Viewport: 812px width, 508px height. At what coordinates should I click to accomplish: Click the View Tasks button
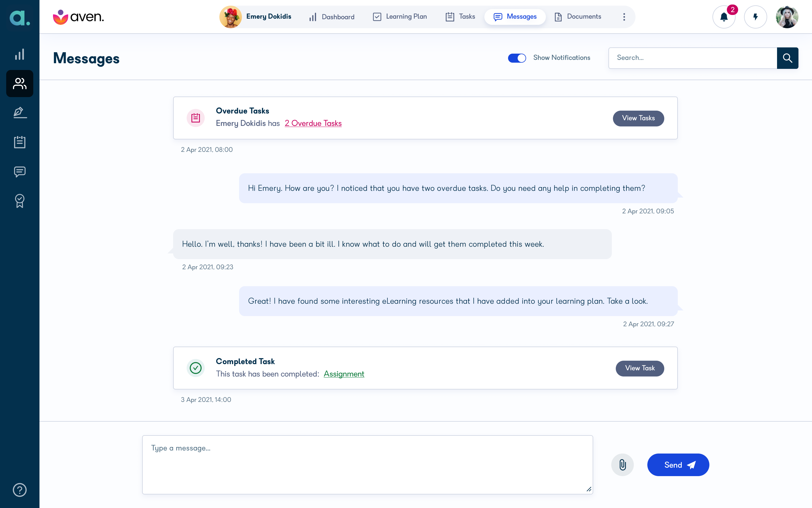click(638, 118)
